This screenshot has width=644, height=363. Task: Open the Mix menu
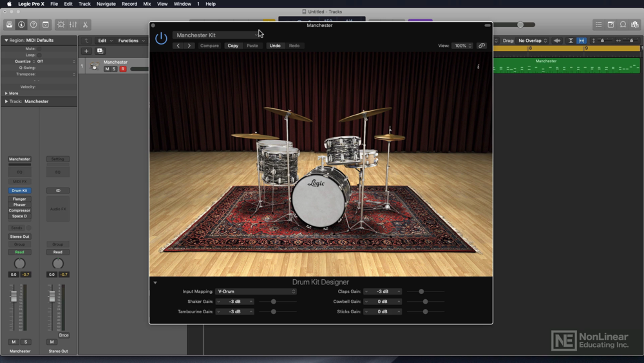coord(147,4)
